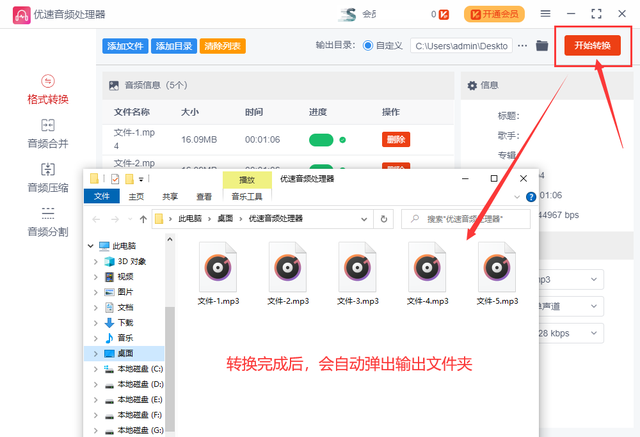The image size is (640, 437).
Task: Open the output folder icon next to the path
Action: coord(542,45)
